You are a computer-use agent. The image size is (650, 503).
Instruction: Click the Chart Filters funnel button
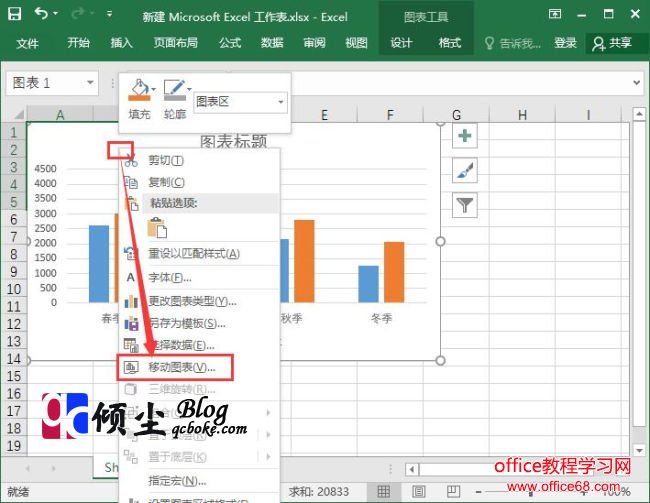point(465,205)
